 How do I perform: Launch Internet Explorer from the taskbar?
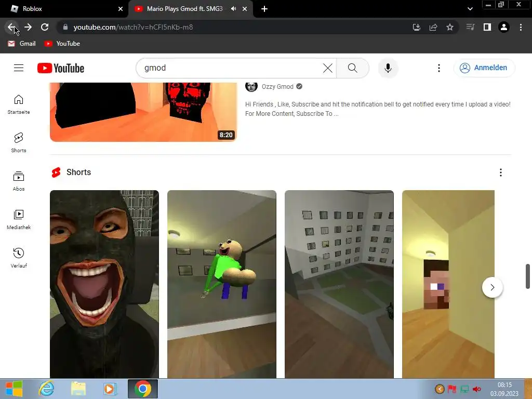[46, 389]
